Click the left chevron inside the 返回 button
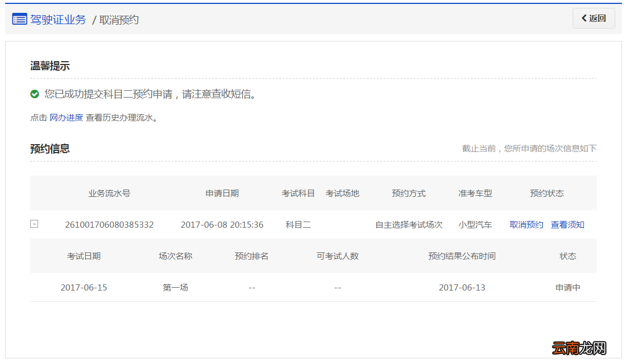 pos(584,18)
